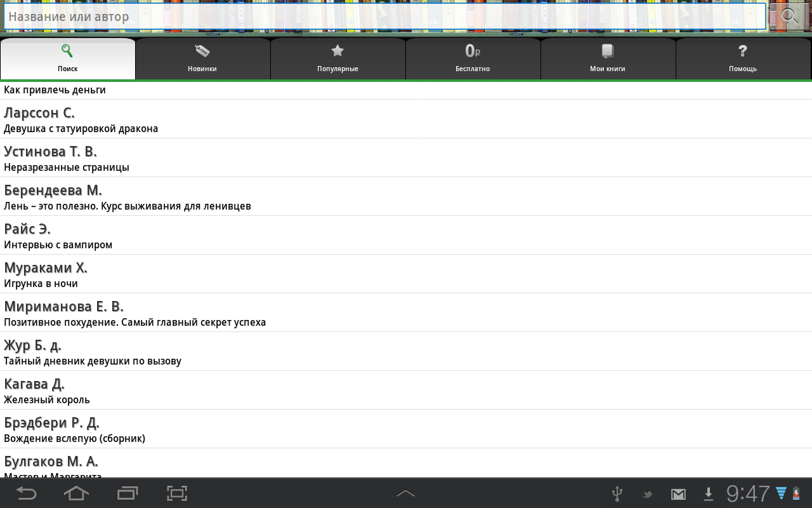The image size is (812, 508).
Task: Tap the screenshot capture icon
Action: pyautogui.click(x=178, y=493)
